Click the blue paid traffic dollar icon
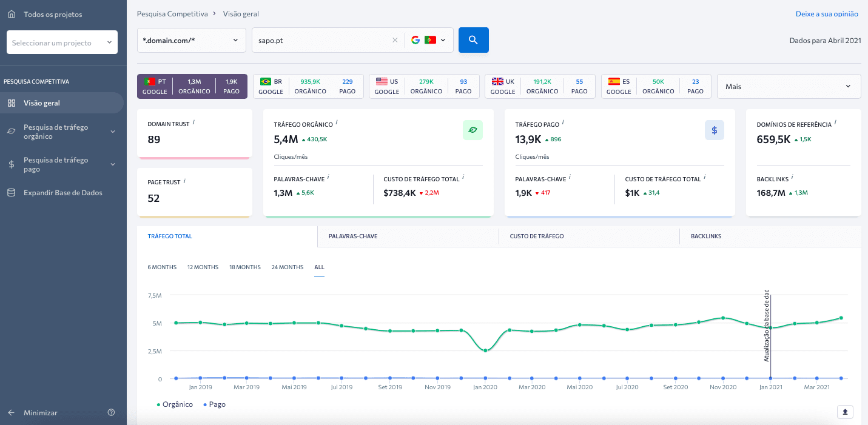Viewport: 868px width, 425px height. [714, 130]
